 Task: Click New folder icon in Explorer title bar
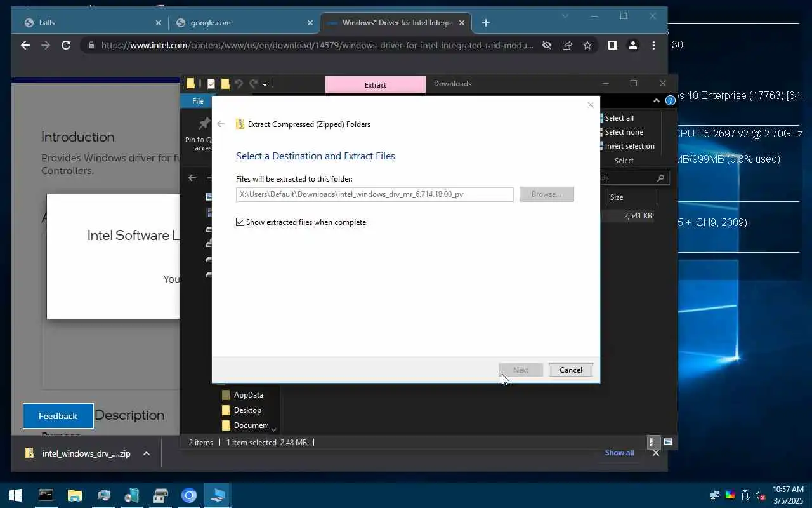pyautogui.click(x=225, y=84)
